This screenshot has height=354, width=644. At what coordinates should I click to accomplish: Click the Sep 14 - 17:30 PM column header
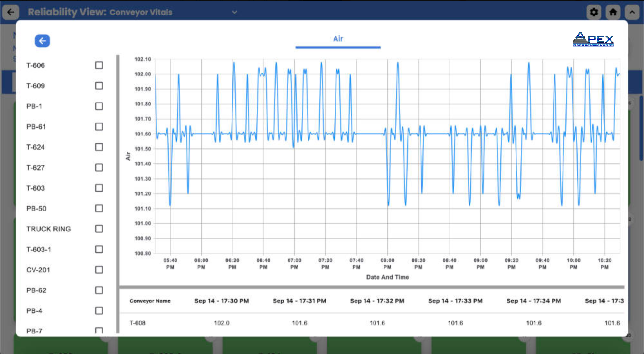222,301
